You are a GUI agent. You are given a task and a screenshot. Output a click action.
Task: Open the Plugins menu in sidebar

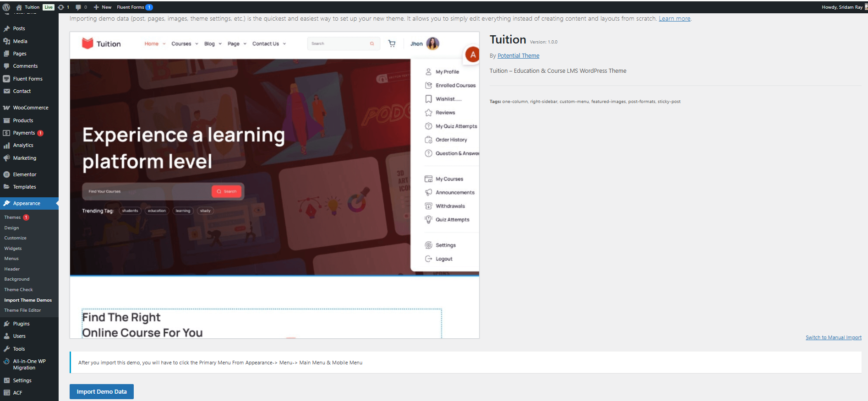point(21,324)
